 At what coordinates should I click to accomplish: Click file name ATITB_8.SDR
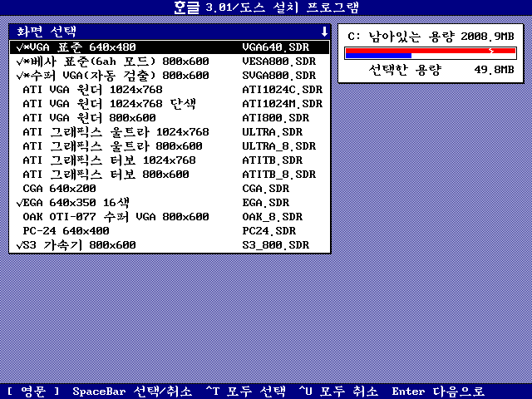click(x=279, y=175)
